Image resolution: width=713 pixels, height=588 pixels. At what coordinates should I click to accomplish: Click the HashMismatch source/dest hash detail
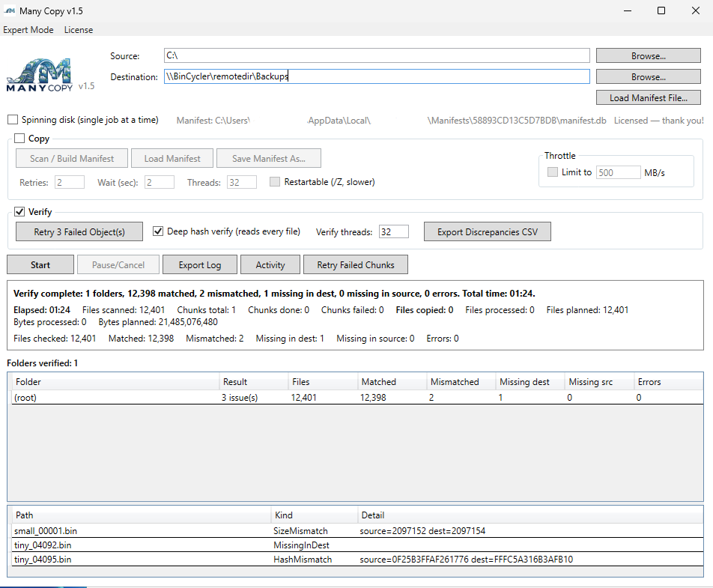click(466, 560)
